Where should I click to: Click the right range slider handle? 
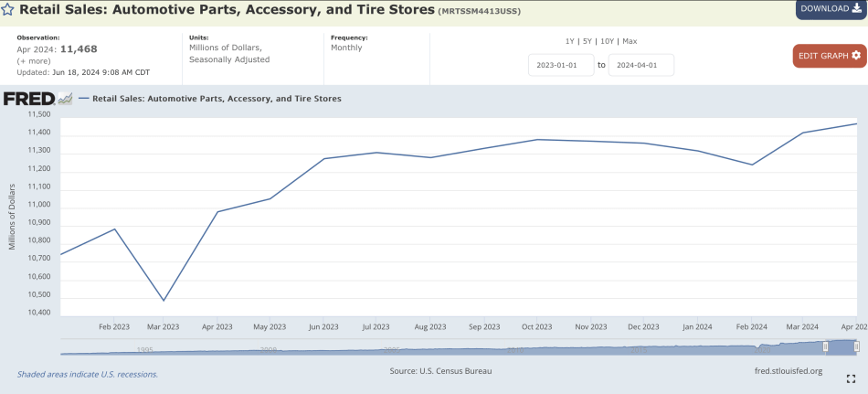(856, 346)
